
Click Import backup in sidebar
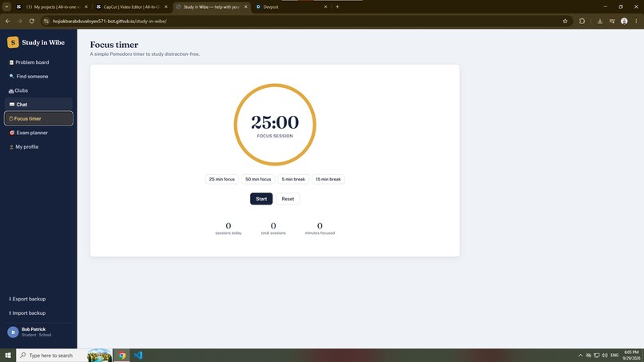click(x=38, y=313)
